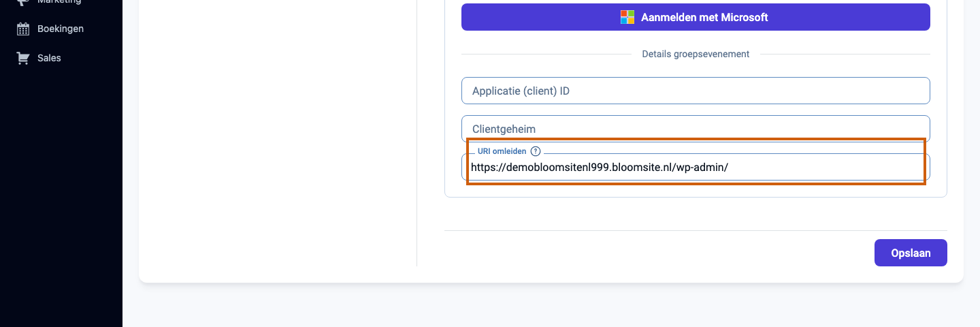Screen dimensions: 980x327
Task: Show help tooltip beside URI omleiden
Action: (x=536, y=151)
